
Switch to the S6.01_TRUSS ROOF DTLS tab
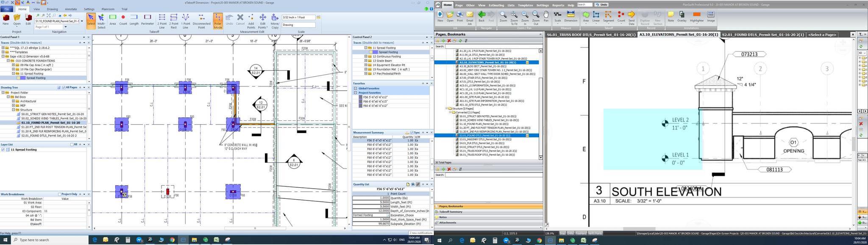click(x=591, y=35)
